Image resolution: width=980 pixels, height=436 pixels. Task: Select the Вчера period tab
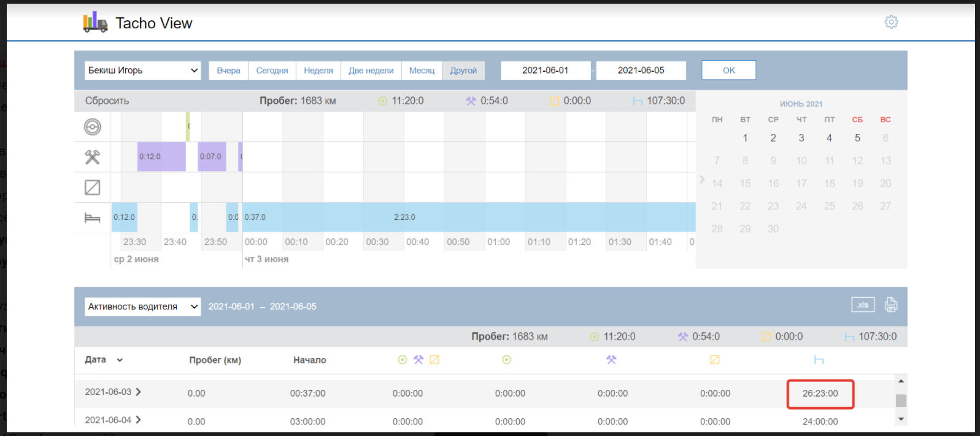(x=228, y=71)
